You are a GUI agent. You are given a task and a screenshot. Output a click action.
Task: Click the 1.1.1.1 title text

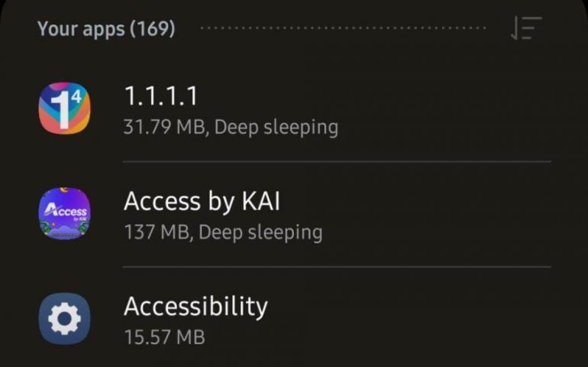[160, 96]
